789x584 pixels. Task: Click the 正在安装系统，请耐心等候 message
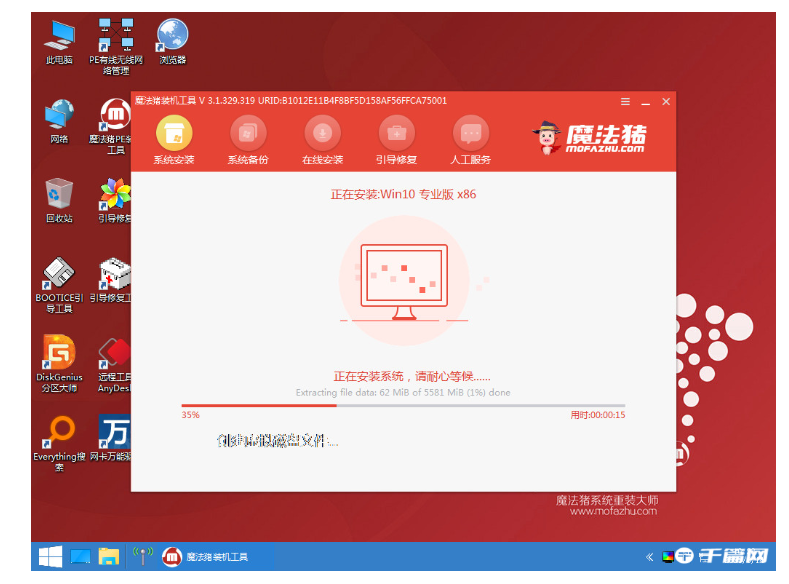[412, 376]
